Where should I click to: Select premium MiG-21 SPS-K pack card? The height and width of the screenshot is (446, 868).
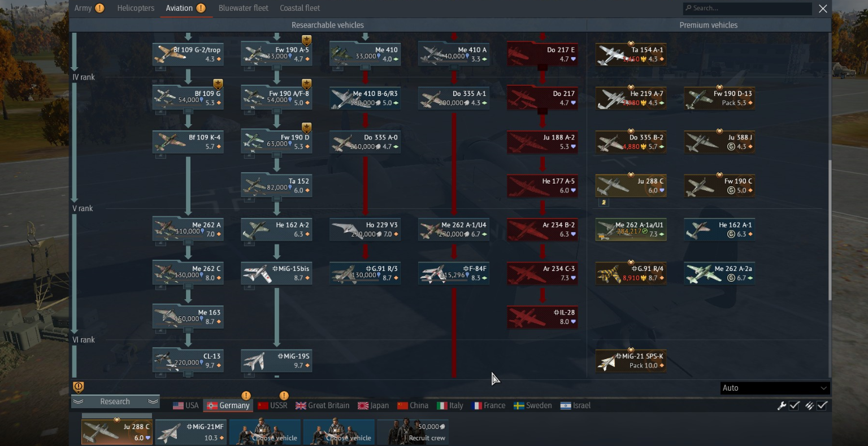631,361
